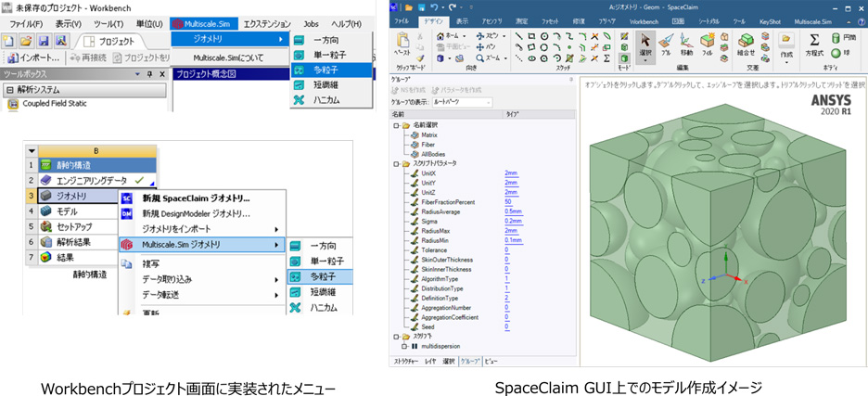Click the DefinitionType value 2
This screenshot has width=868, height=396.
click(506, 298)
